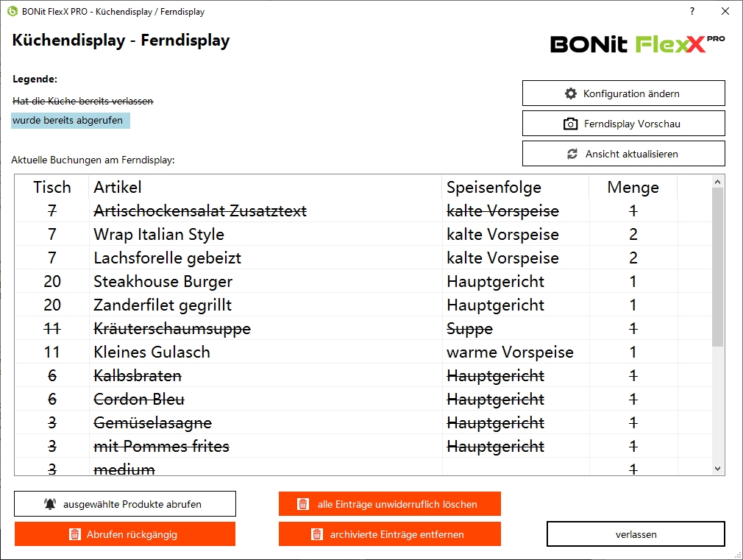Click the camera icon for Ferndisplay preview
The height and width of the screenshot is (560, 743).
pos(571,124)
